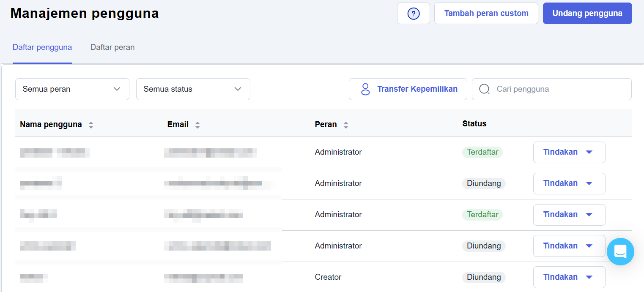
Task: Open Tindakan menu for first Administrator row
Action: pos(569,152)
